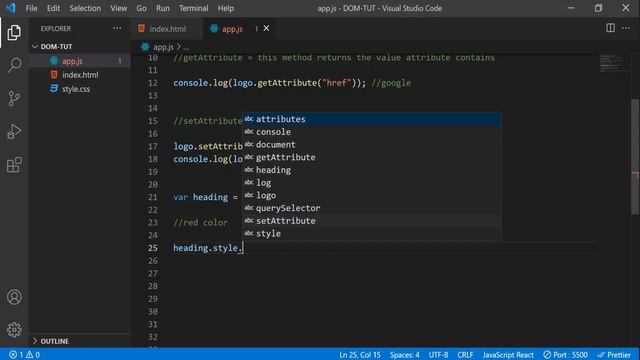Select style.css in the explorer tree
640x360 pixels.
pyautogui.click(x=80, y=89)
